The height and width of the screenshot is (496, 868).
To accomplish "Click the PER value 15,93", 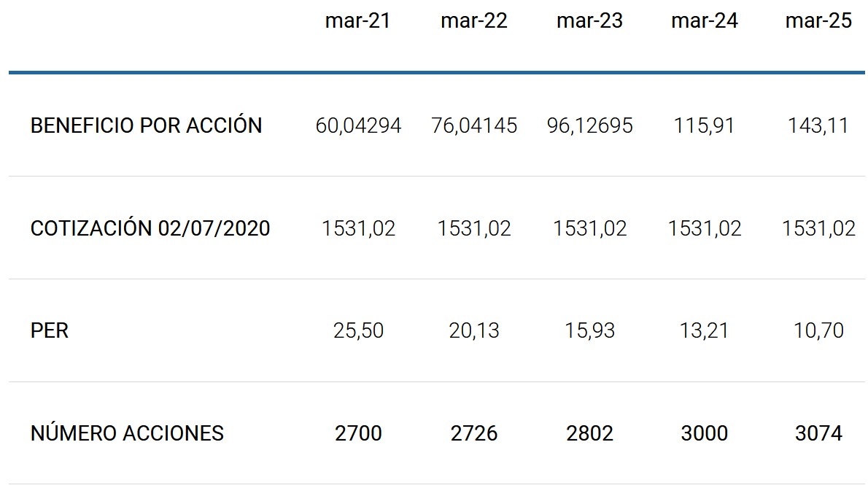I will (x=589, y=330).
